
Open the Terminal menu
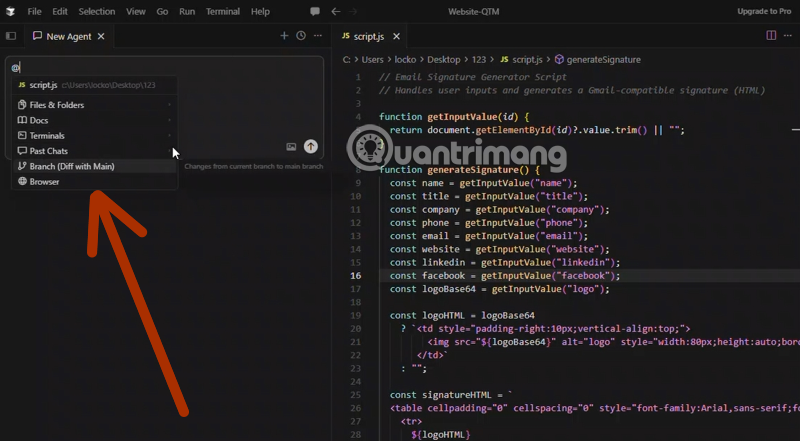coord(222,11)
